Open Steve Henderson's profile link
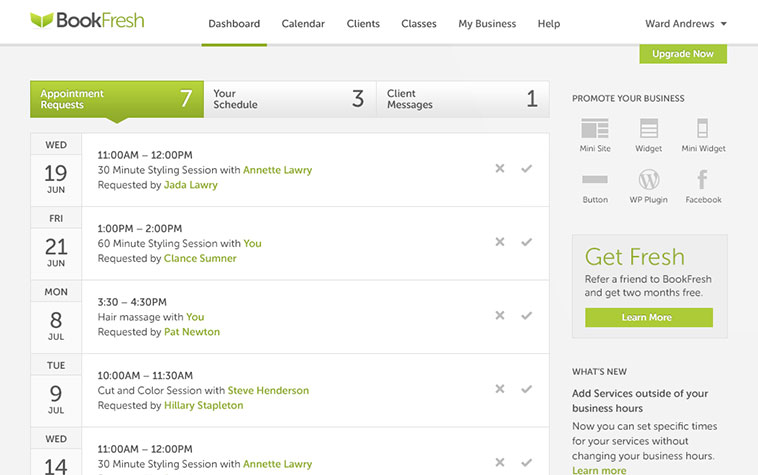This screenshot has height=475, width=758. [268, 390]
